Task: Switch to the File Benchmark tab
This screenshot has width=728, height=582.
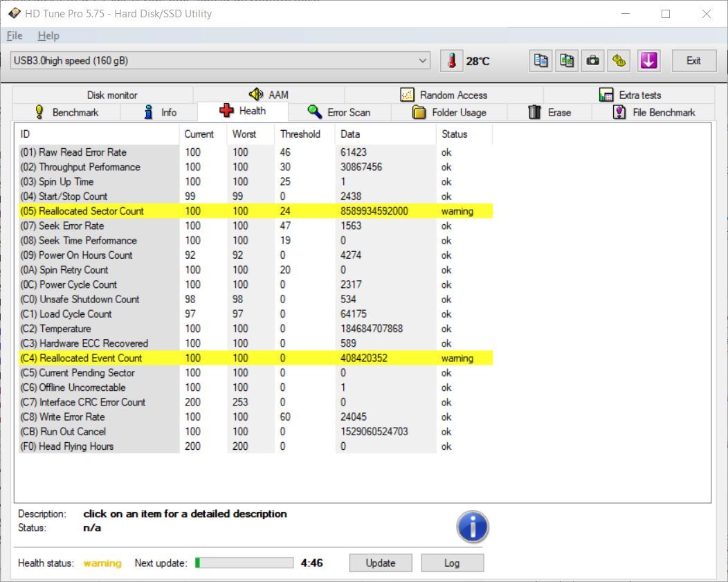Action: (x=654, y=112)
